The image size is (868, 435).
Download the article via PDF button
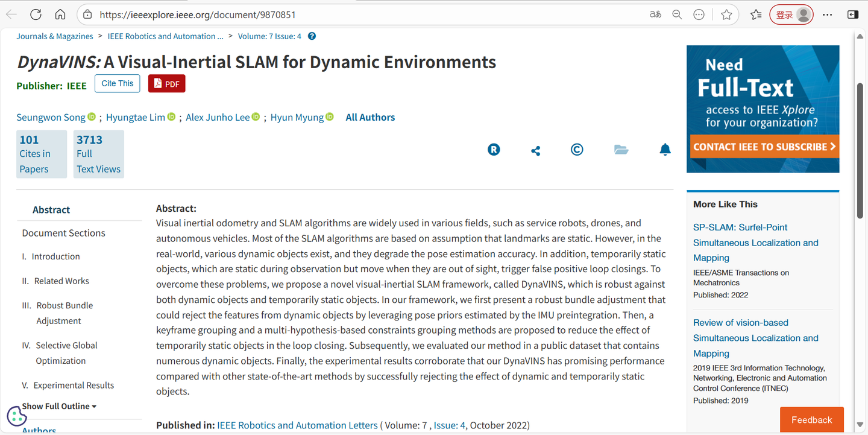[x=167, y=83]
